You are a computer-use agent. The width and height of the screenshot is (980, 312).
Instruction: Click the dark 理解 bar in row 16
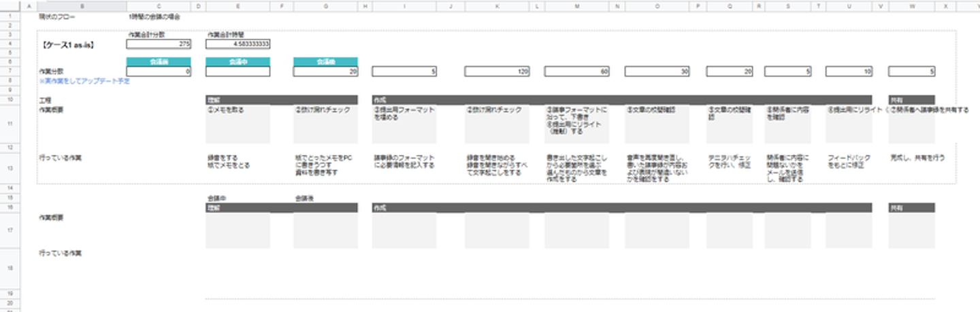point(282,207)
